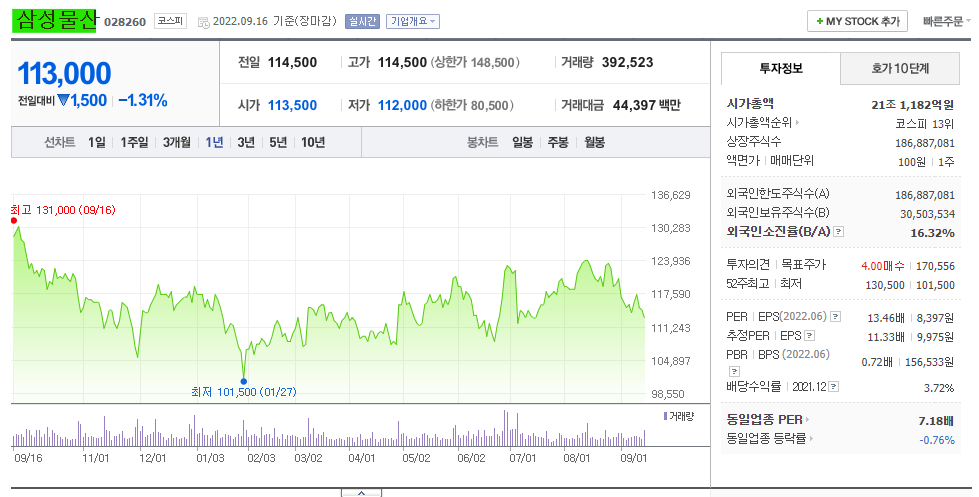Open the 기업개요 dropdown

point(413,21)
